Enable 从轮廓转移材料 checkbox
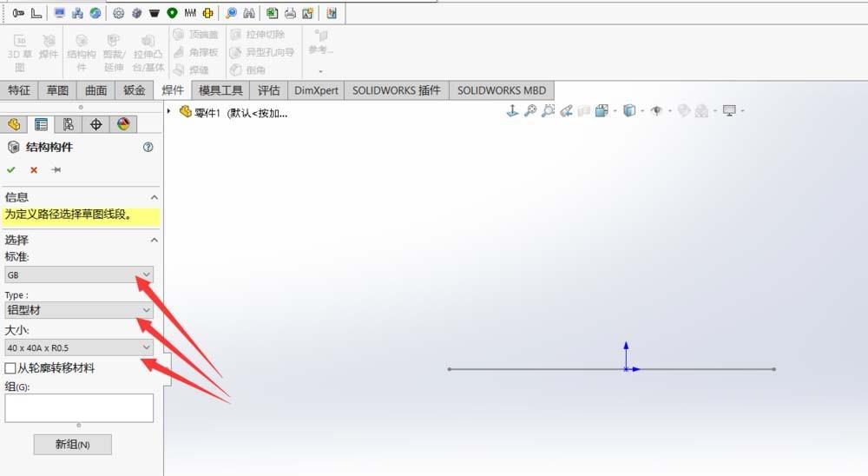 (10, 368)
